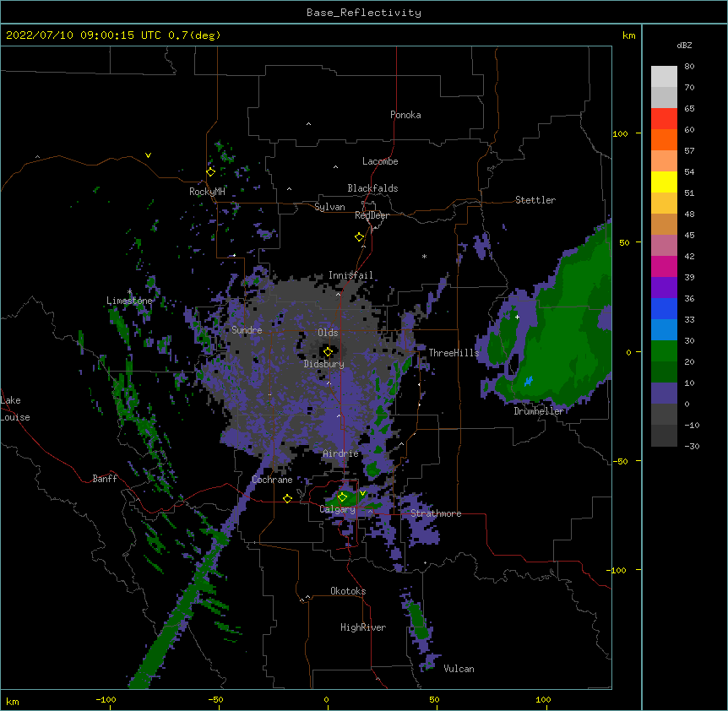Image resolution: width=728 pixels, height=711 pixels.
Task: Click the Airdrie city label
Action: point(341,453)
